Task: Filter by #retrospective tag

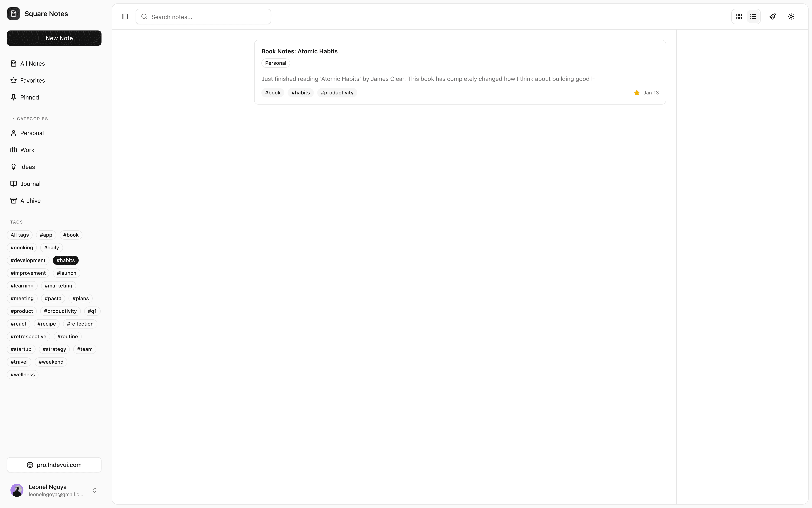Action: click(29, 337)
